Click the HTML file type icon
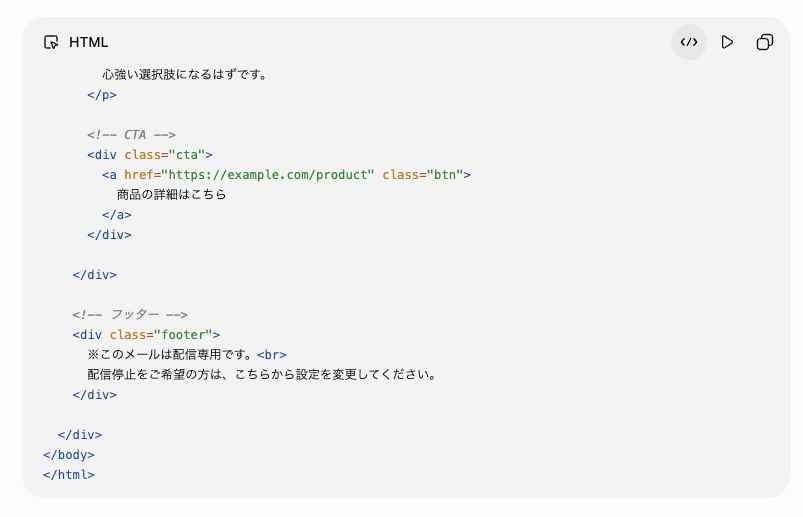Image resolution: width=803 pixels, height=517 pixels. tap(51, 42)
